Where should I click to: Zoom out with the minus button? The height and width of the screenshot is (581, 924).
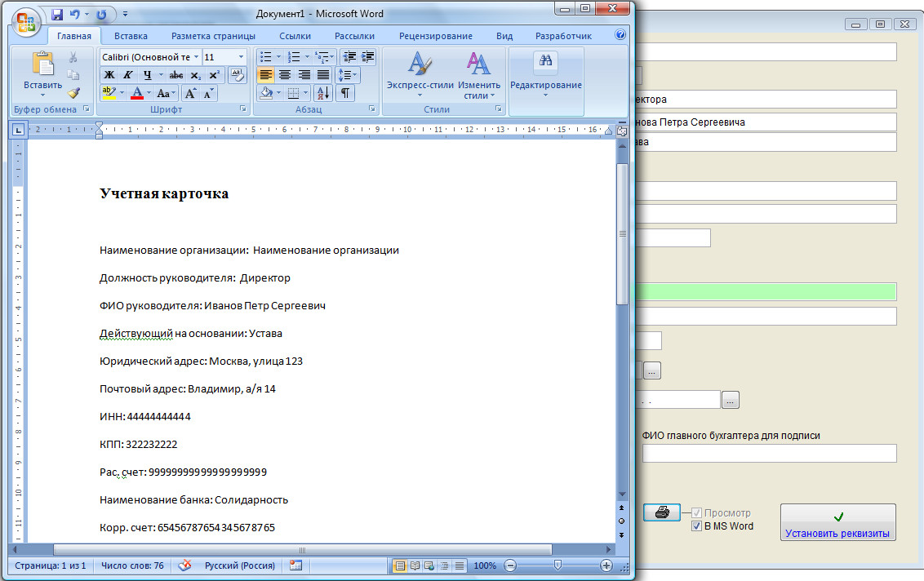(x=510, y=565)
